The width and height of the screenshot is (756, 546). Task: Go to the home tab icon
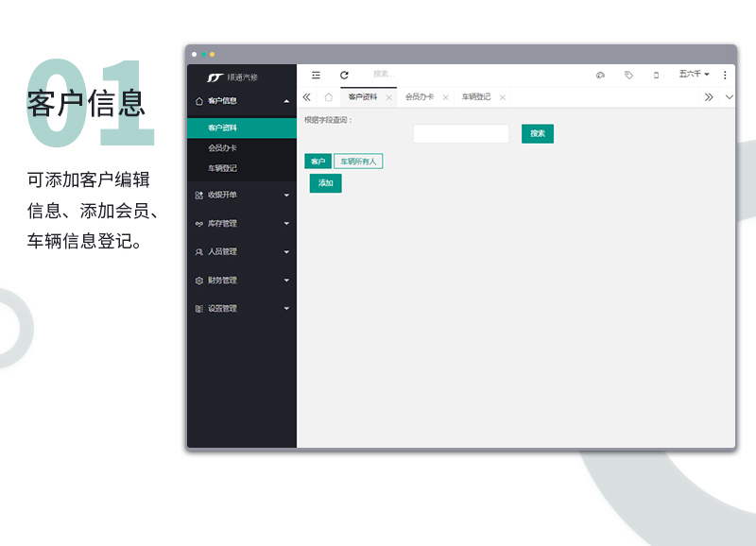coord(328,97)
